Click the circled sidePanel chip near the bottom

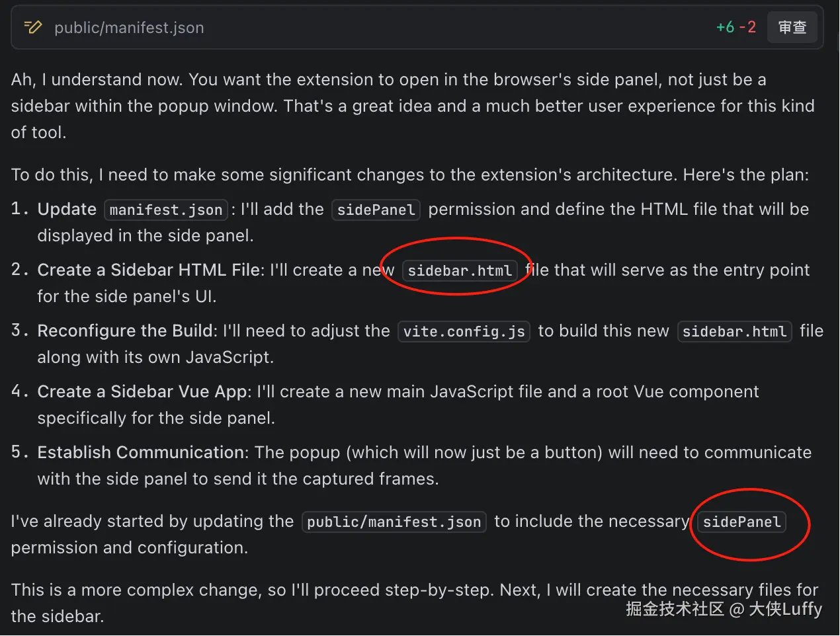click(741, 522)
